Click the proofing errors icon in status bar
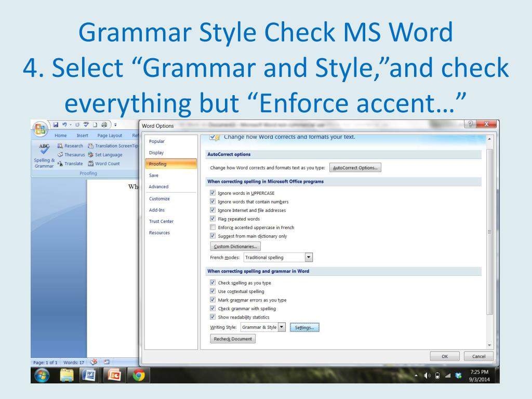Viewport: 532px width, 399px height. coord(94,362)
